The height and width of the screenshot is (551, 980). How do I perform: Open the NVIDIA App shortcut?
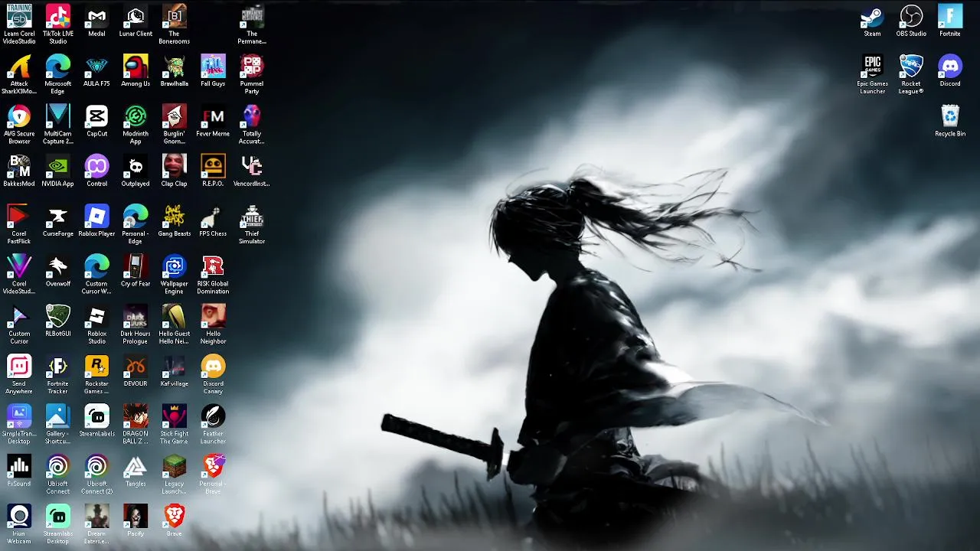coord(58,171)
